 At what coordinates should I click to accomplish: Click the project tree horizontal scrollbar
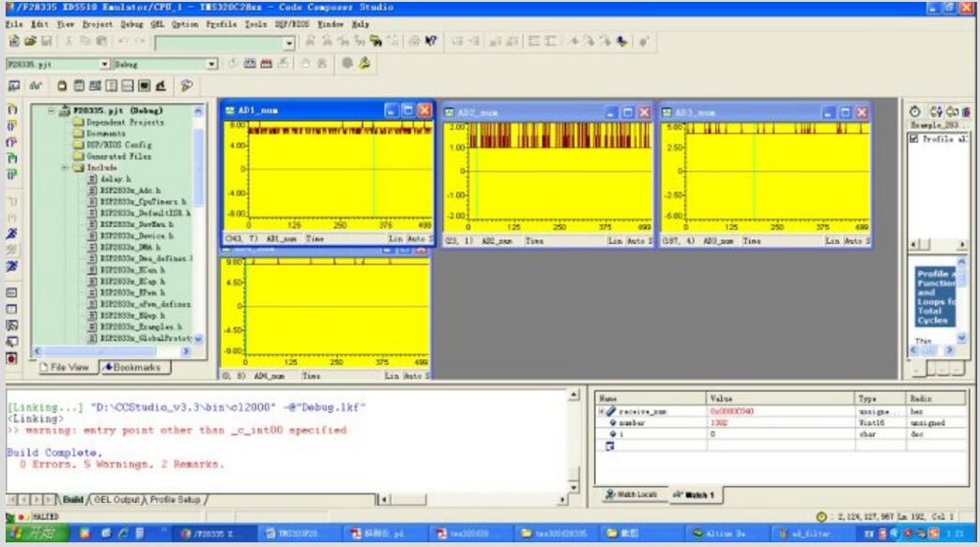pos(112,352)
